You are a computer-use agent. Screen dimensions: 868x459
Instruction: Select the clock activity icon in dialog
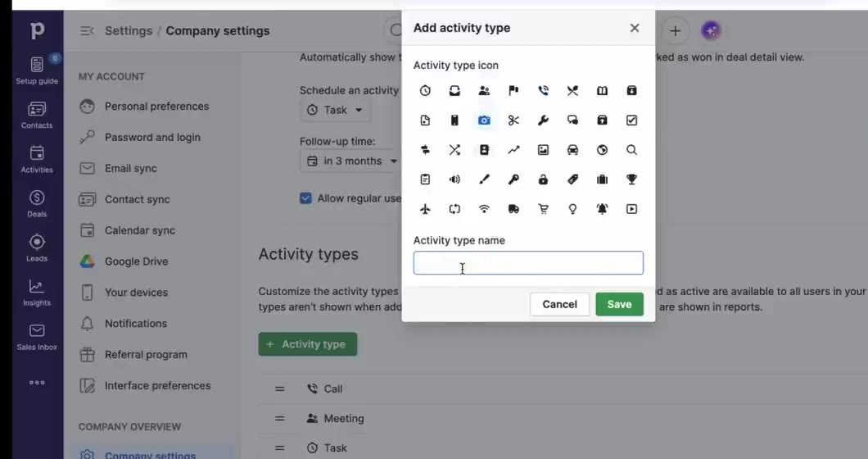(425, 90)
